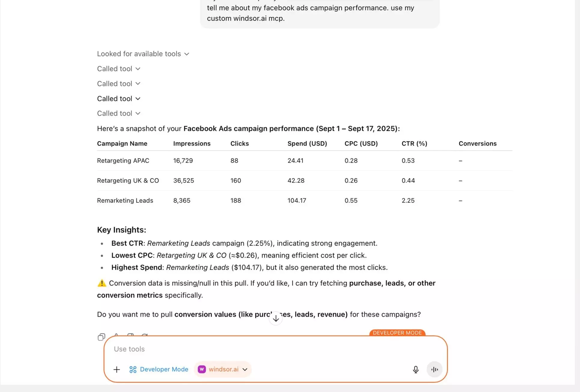The width and height of the screenshot is (580, 392).
Task: Click the Developer Mode grid icon
Action: (133, 369)
